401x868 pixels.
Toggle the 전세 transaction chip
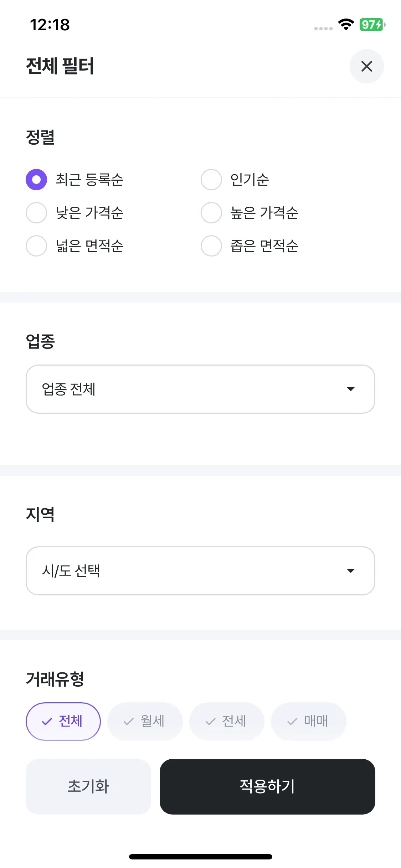227,721
